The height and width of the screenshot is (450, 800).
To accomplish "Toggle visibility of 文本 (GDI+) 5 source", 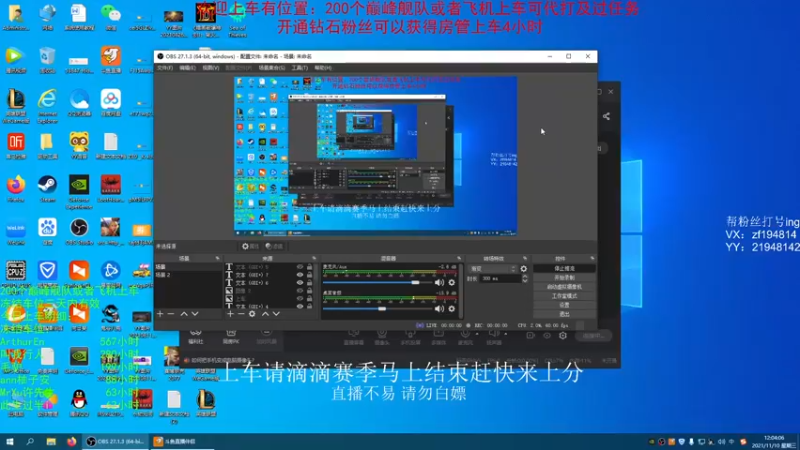I will pyautogui.click(x=300, y=267).
